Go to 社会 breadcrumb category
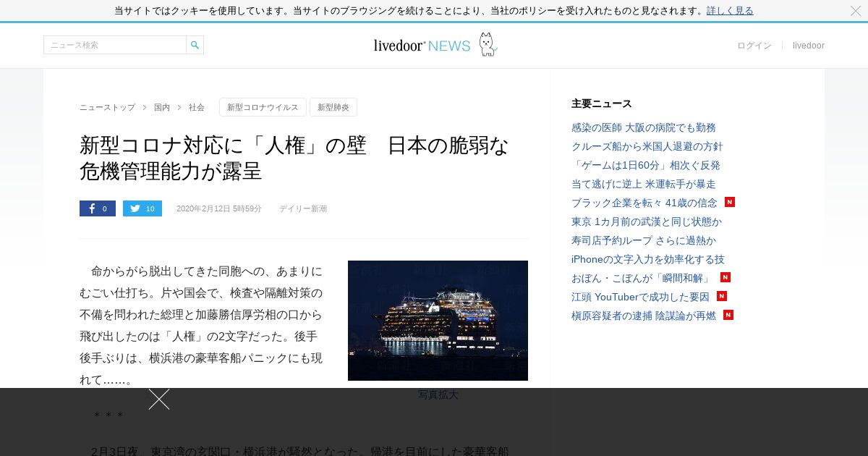Image resolution: width=868 pixels, height=456 pixels. (x=197, y=107)
